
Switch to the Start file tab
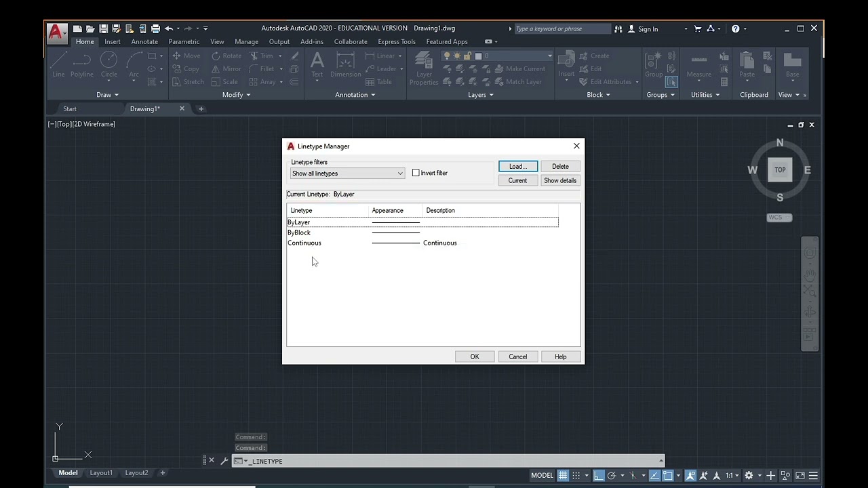pyautogui.click(x=70, y=108)
